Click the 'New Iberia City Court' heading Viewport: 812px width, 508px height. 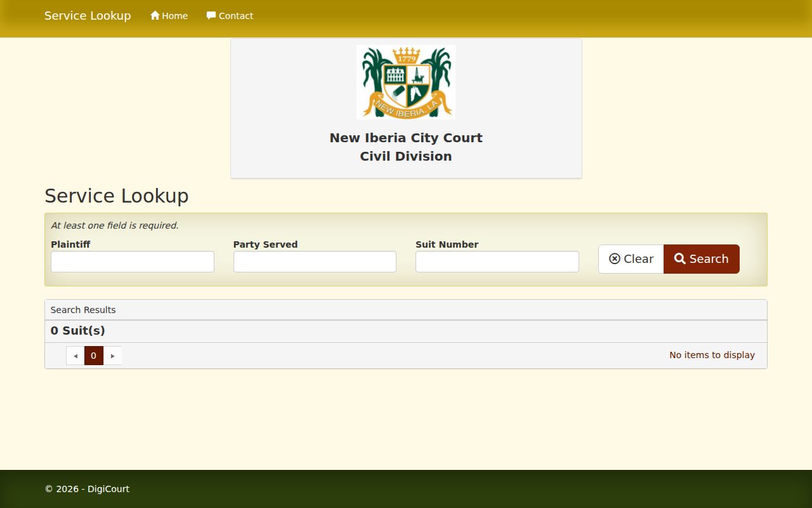click(406, 138)
